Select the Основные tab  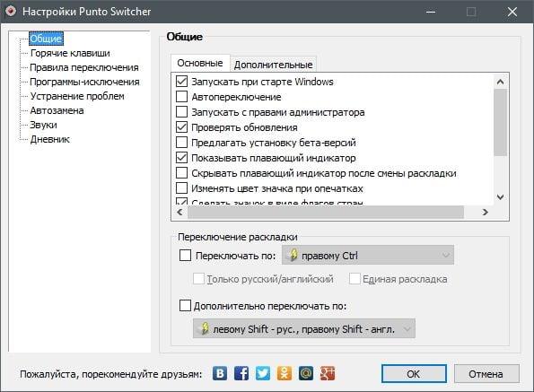200,63
